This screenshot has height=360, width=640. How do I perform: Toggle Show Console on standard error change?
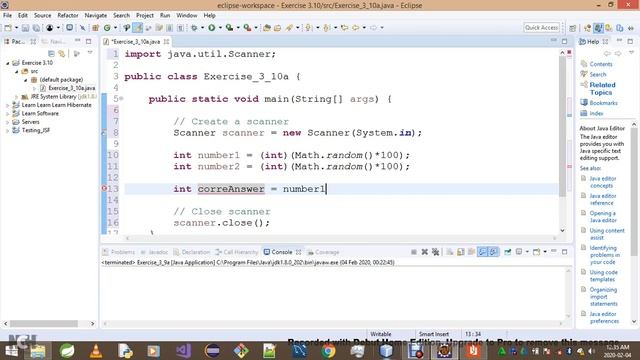pos(493,252)
